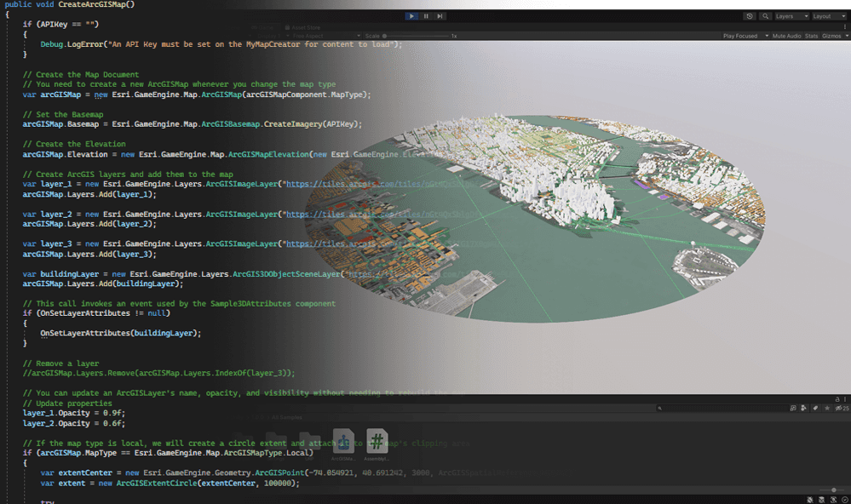The width and height of the screenshot is (851, 504).
Task: Open the undo history panel
Action: click(x=750, y=16)
